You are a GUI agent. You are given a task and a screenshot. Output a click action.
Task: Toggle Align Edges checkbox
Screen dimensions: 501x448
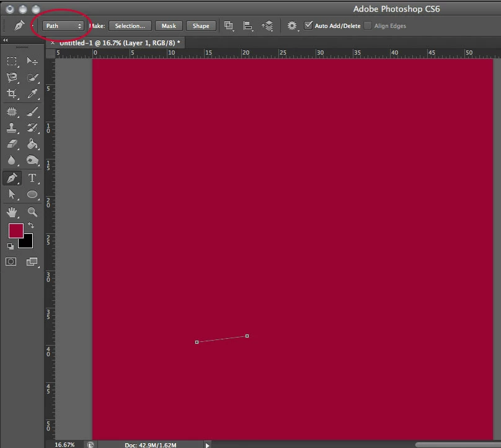click(368, 25)
